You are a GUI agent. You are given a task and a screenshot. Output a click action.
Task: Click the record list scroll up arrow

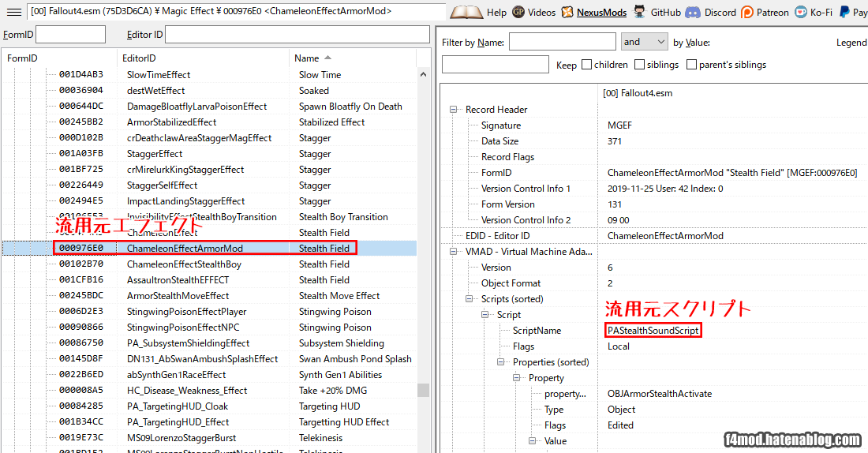click(424, 74)
